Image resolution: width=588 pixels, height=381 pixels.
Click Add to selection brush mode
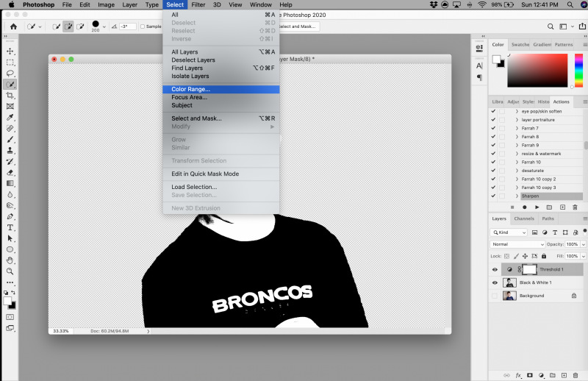tap(68, 26)
